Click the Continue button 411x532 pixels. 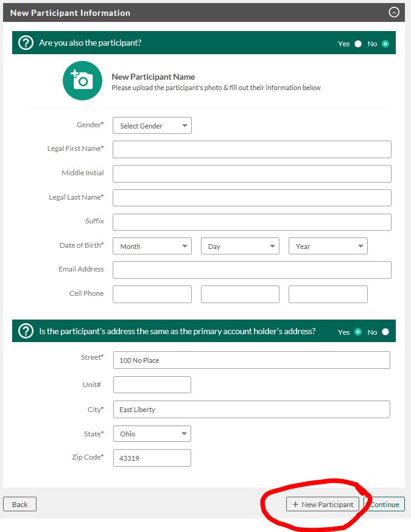pos(384,504)
